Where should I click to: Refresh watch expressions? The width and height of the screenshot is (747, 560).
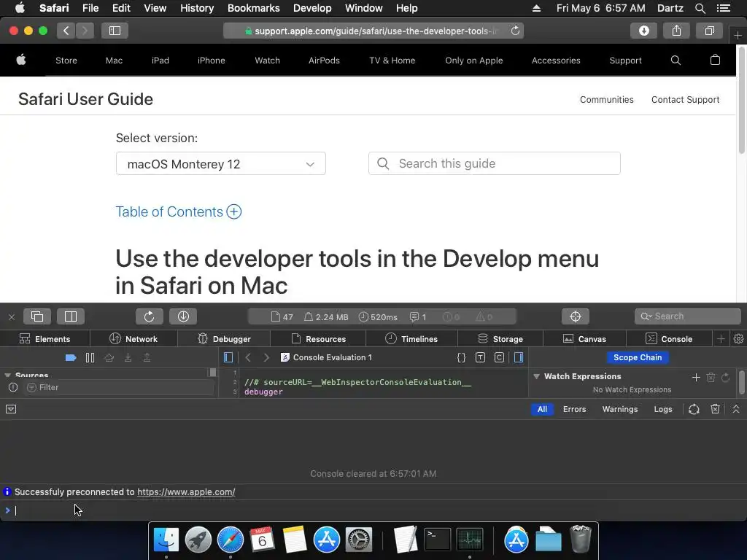tap(726, 377)
